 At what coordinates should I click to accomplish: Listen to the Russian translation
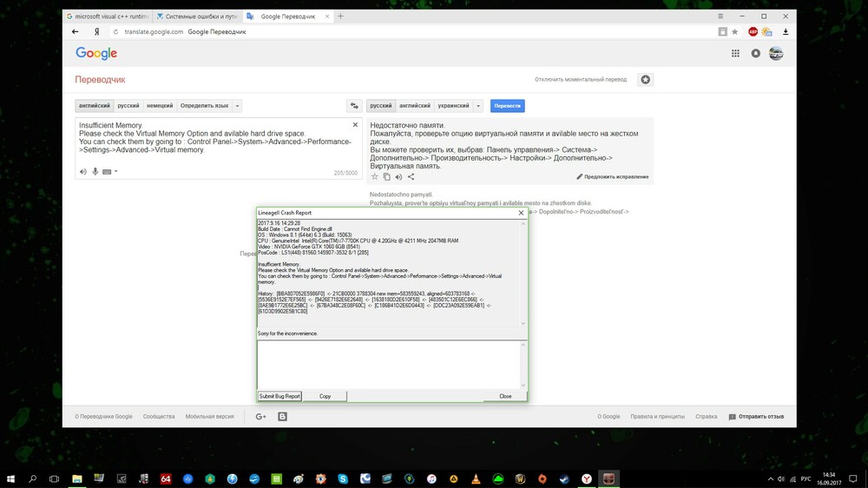398,176
